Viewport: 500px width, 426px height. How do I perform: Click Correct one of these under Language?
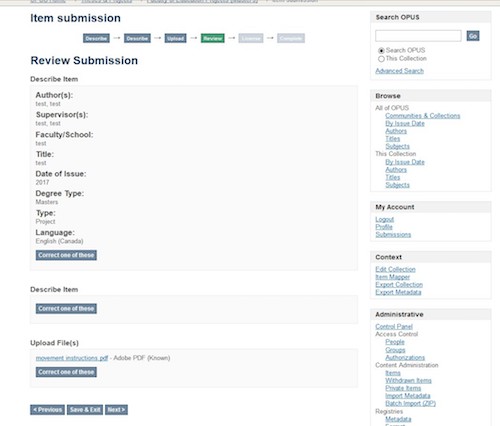pyautogui.click(x=66, y=255)
